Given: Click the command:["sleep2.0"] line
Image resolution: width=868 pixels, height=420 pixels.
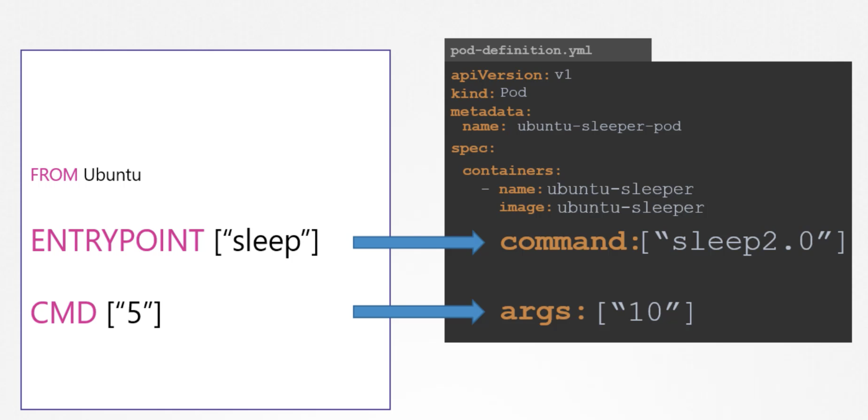Looking at the screenshot, I should [673, 242].
